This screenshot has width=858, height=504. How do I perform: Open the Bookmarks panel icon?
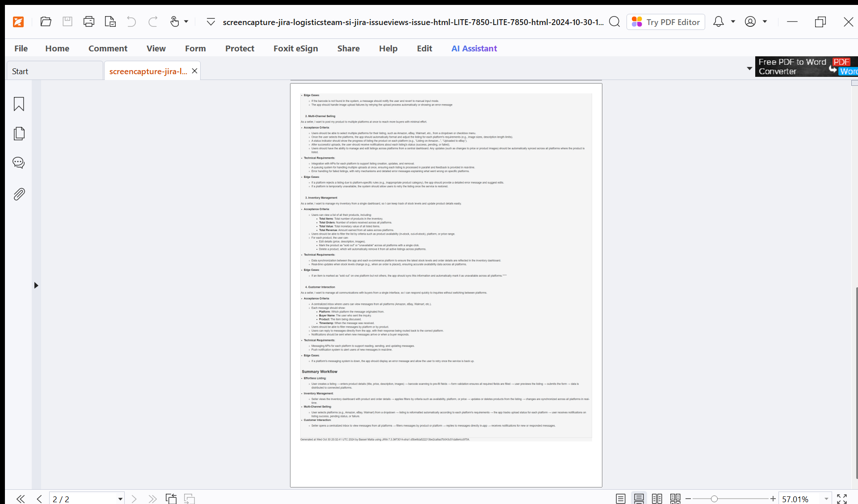click(x=19, y=104)
